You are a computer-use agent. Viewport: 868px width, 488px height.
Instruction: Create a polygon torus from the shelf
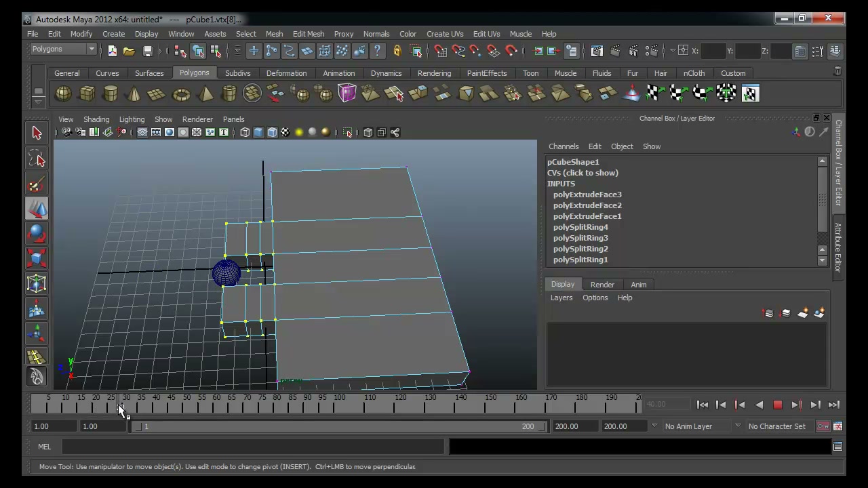point(181,94)
